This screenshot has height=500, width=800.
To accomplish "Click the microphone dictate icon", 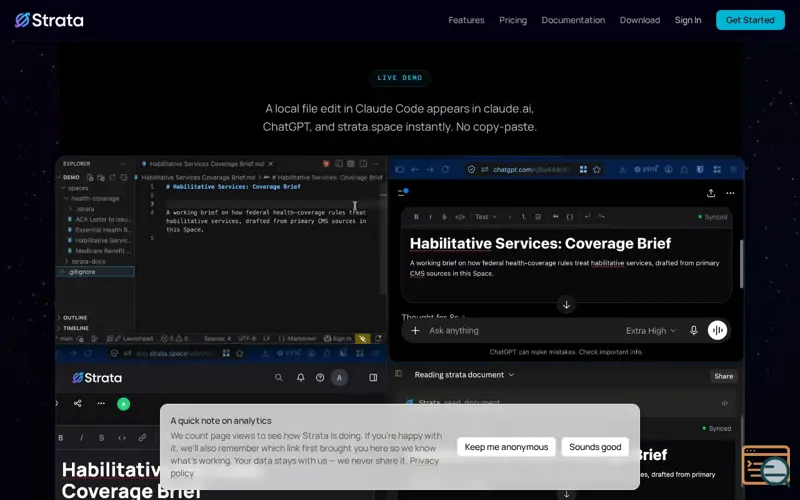I will (x=693, y=331).
